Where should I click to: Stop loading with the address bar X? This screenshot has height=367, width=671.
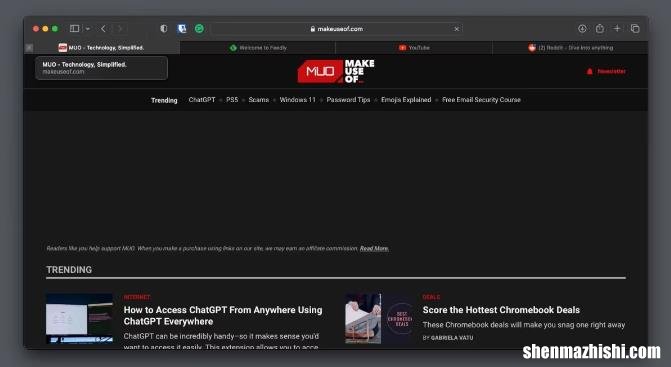(457, 29)
